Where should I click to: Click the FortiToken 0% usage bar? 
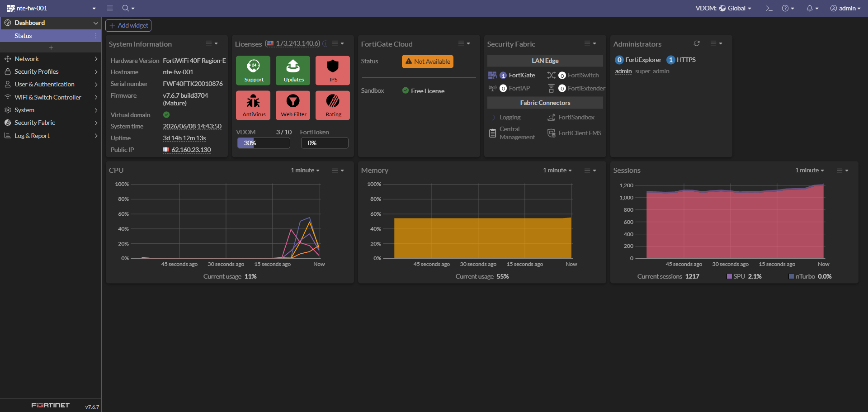coord(325,143)
